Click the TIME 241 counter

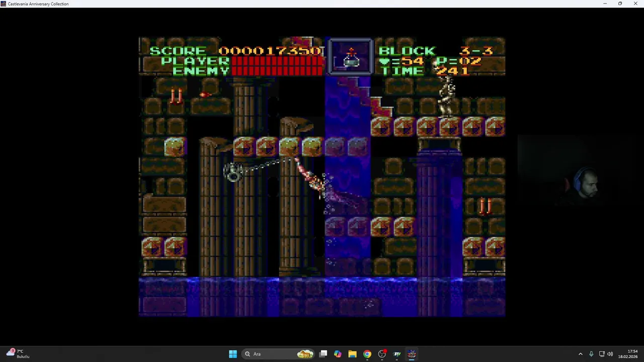(x=424, y=71)
